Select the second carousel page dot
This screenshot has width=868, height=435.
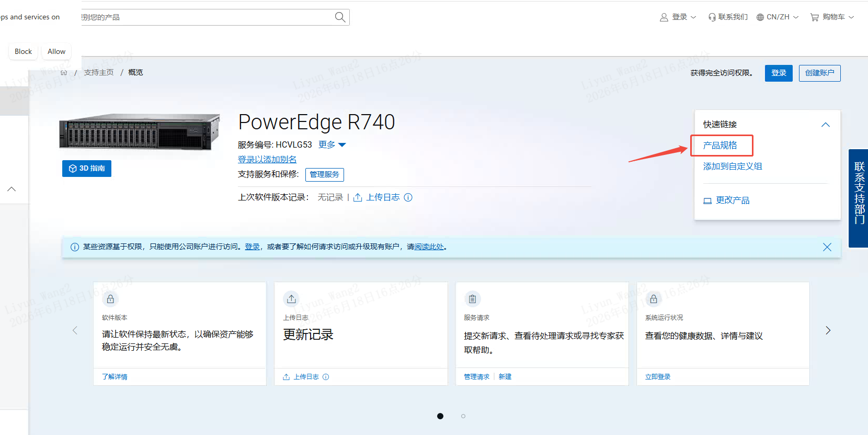point(463,416)
